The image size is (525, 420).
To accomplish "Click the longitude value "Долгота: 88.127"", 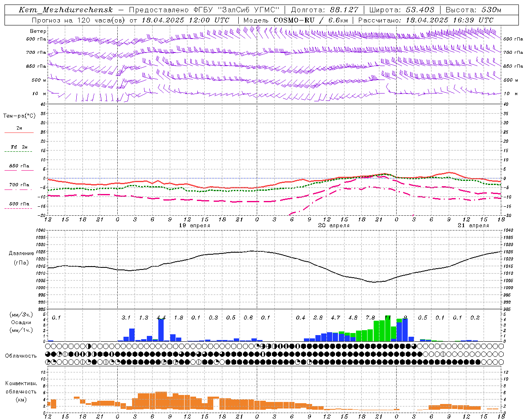I will 324,10.
